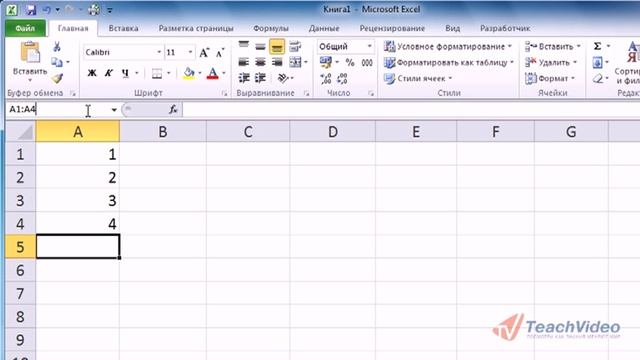
Task: Increase decimal places icon
Action: [x=326, y=78]
